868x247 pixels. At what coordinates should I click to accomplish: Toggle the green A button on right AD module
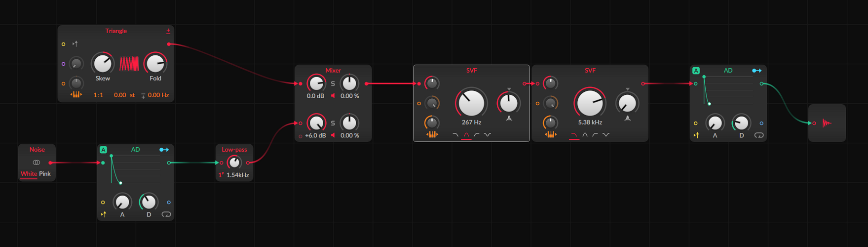[696, 71]
